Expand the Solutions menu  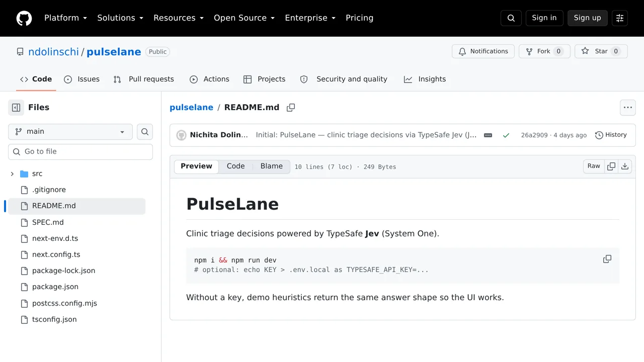tap(120, 18)
